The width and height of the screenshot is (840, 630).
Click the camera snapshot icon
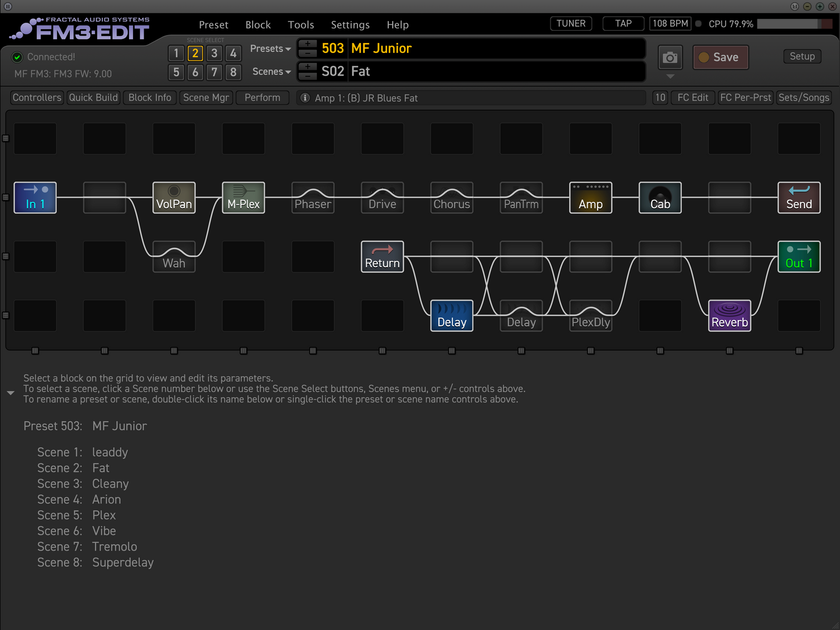(x=670, y=58)
